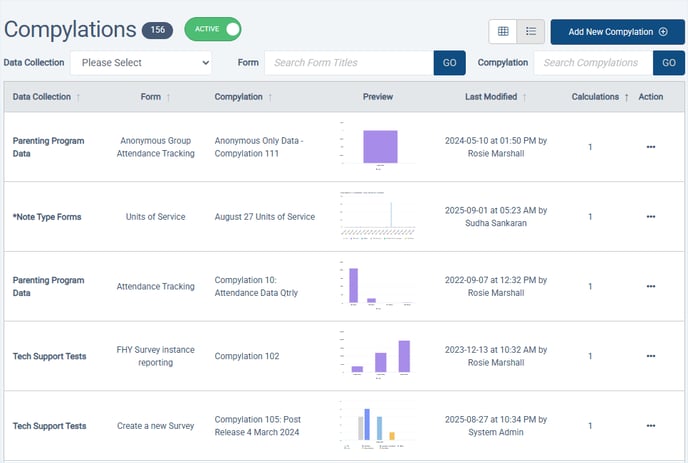Focus the Search Compylations input
The width and height of the screenshot is (688, 463).
[x=593, y=63]
